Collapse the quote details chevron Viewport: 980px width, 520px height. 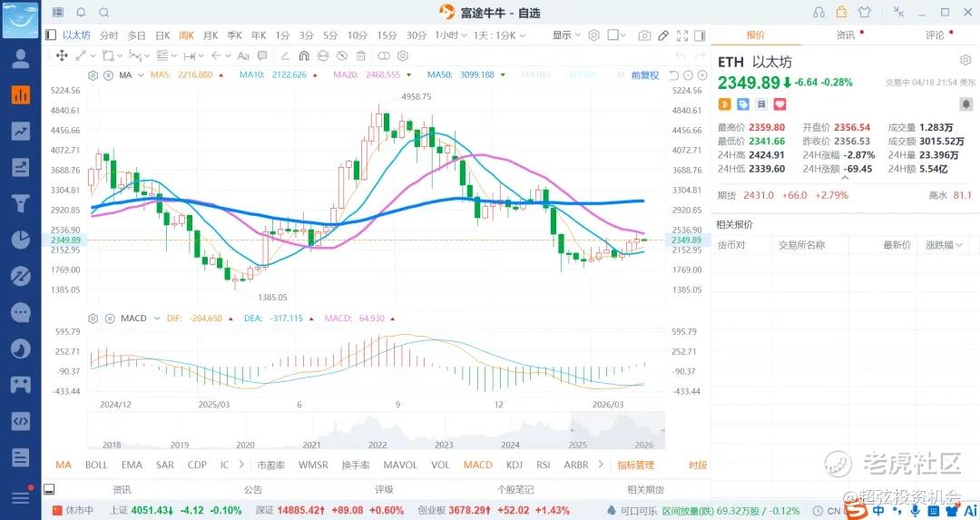tap(845, 178)
